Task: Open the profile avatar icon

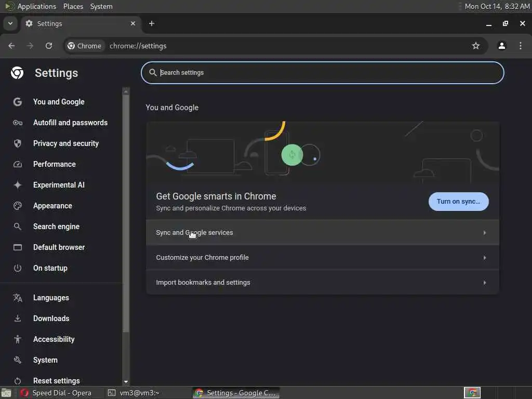Action: pos(502,46)
